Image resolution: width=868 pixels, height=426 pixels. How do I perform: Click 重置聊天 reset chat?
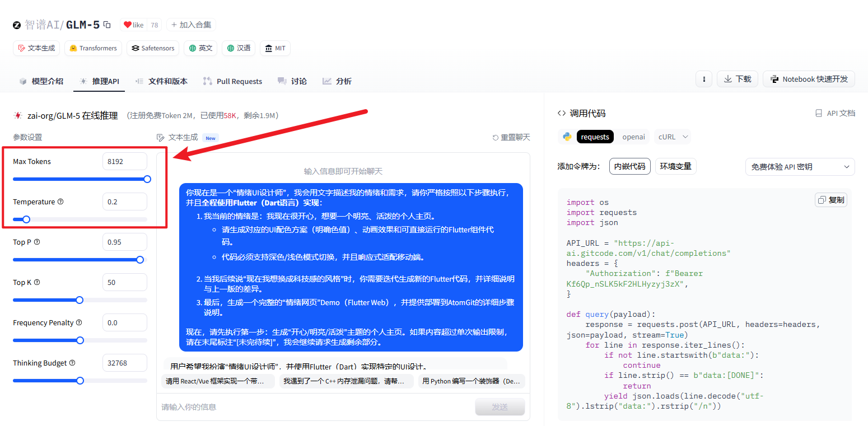[511, 137]
